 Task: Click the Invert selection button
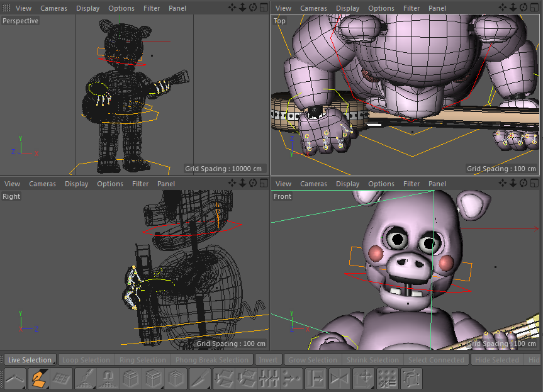(269, 360)
